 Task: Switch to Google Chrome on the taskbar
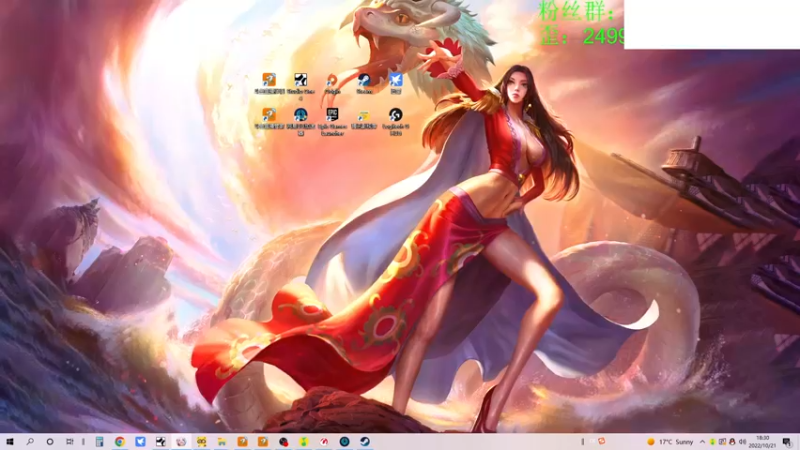tap(120, 442)
